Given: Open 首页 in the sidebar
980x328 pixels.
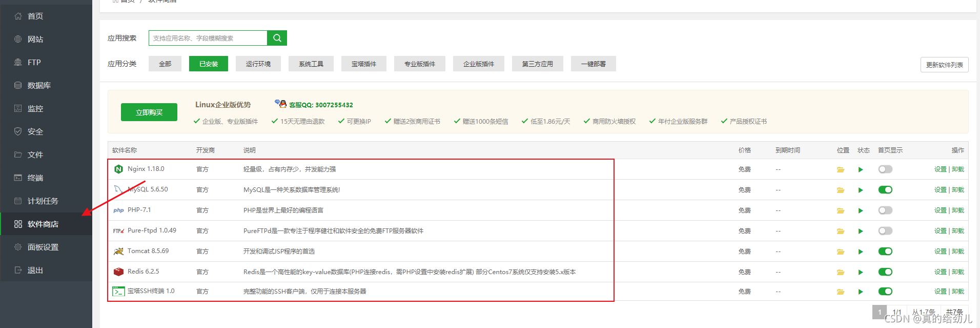Looking at the screenshot, I should click(x=46, y=16).
